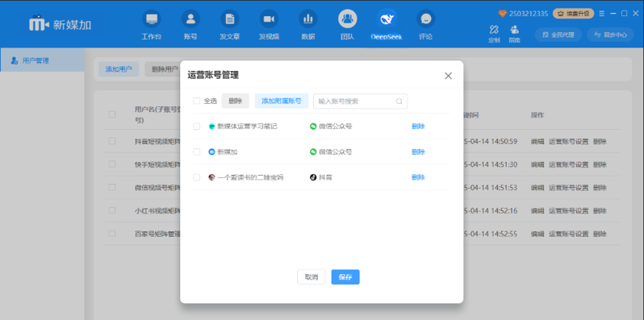Image resolution: width=644 pixels, height=320 pixels.
Task: Open the DeepSeek whale icon
Action: click(387, 19)
